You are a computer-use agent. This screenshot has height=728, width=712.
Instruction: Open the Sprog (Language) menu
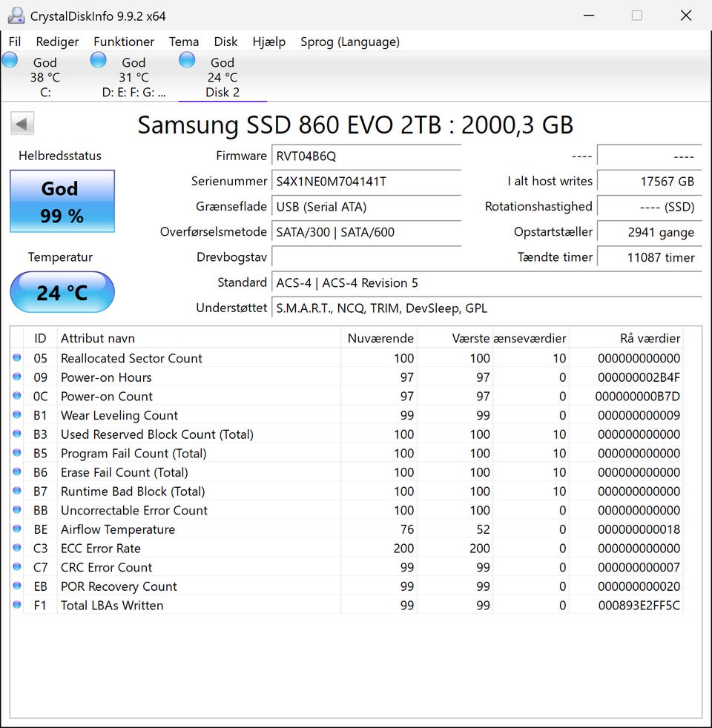point(350,42)
